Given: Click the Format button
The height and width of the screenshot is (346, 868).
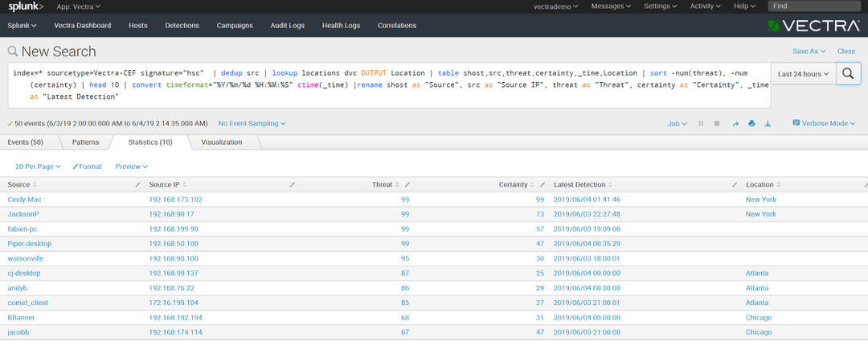Looking at the screenshot, I should click(88, 167).
